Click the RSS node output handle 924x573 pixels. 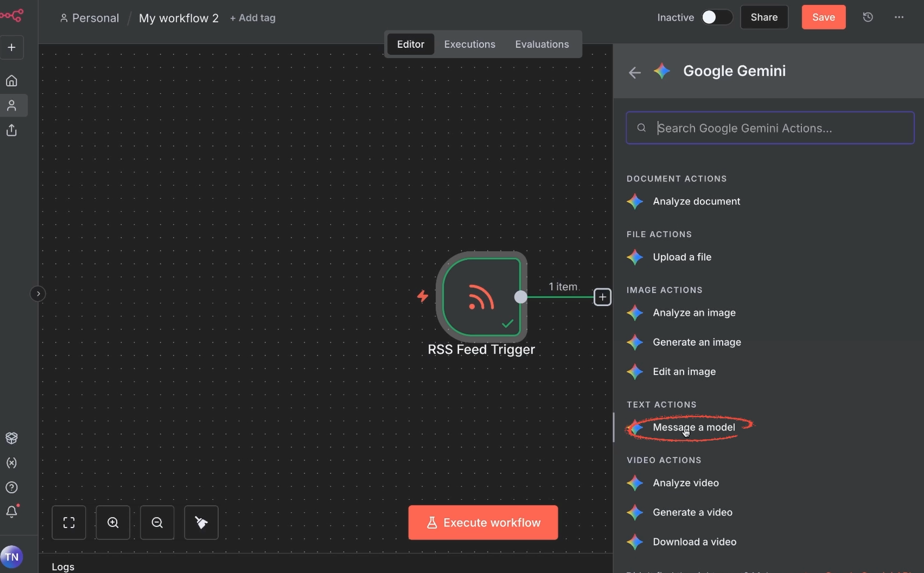(520, 297)
